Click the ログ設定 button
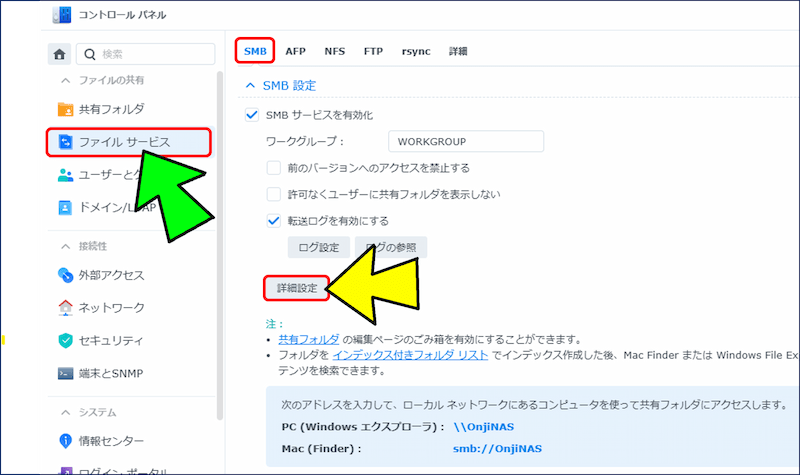Viewport: 800px width, 475px height. [x=318, y=247]
